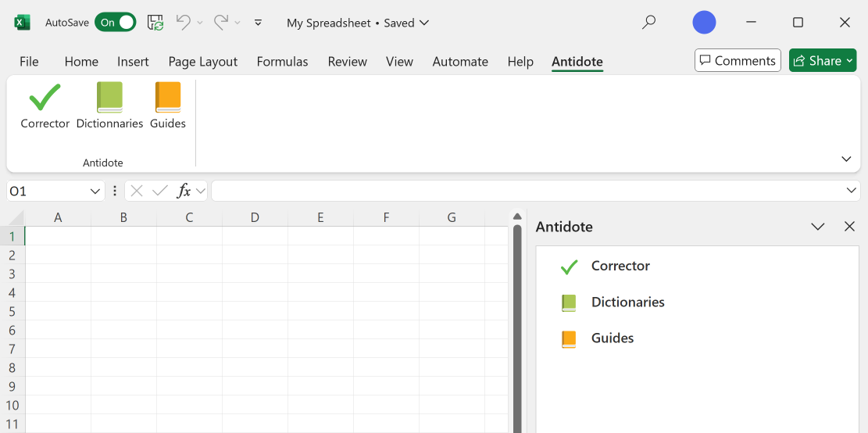
Task: Open Guides orange book in ribbon
Action: point(167,98)
